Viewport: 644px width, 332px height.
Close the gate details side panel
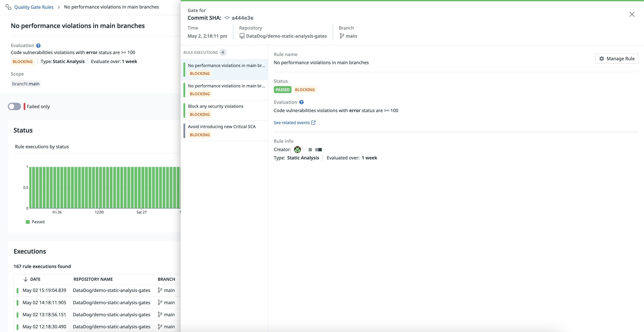[x=632, y=14]
